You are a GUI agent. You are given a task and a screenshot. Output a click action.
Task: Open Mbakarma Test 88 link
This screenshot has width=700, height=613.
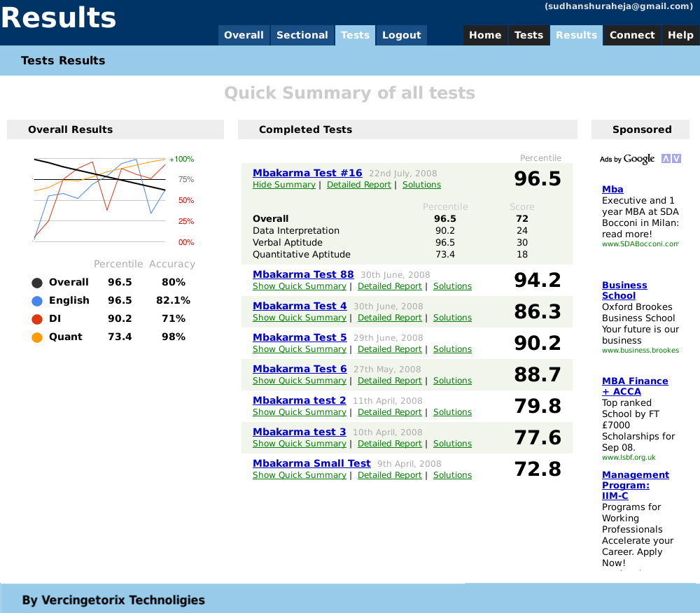click(303, 274)
